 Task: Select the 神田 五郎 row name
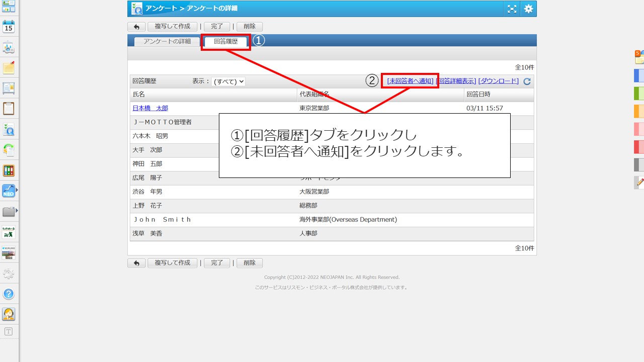pyautogui.click(x=147, y=164)
